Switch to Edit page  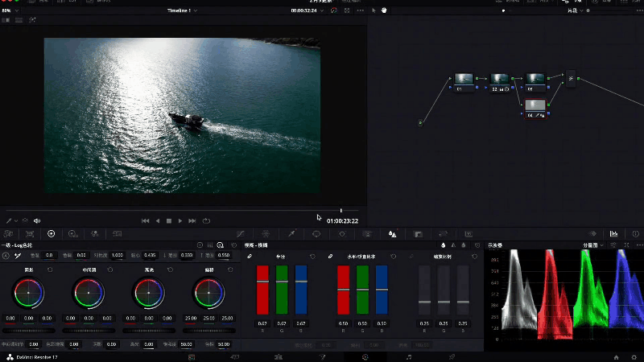point(279,357)
